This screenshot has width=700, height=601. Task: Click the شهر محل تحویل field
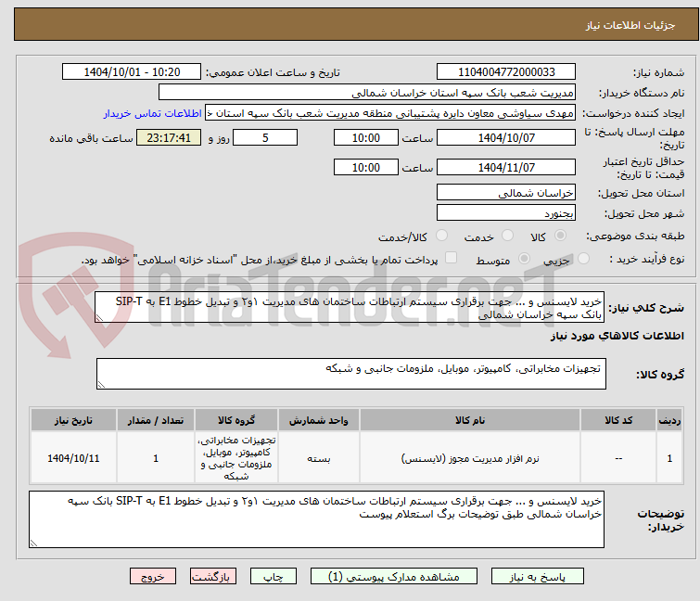[506, 213]
